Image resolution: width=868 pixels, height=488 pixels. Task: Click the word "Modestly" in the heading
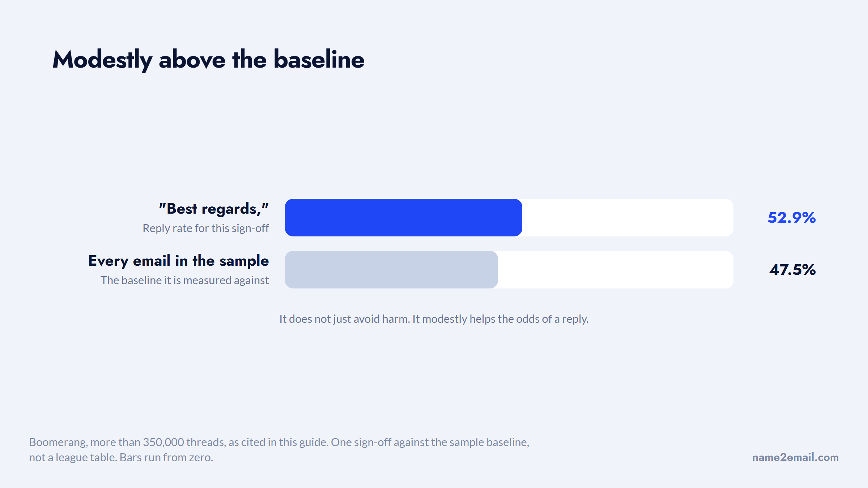(x=103, y=60)
